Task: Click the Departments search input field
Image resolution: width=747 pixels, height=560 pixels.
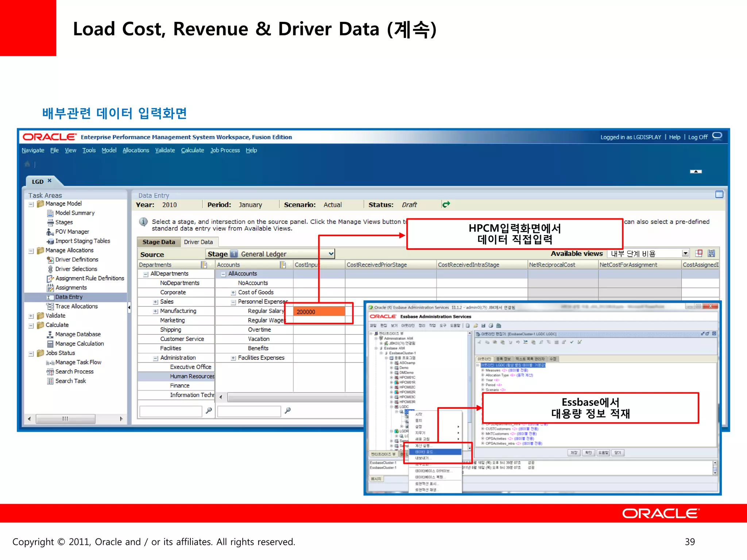Action: pos(170,411)
